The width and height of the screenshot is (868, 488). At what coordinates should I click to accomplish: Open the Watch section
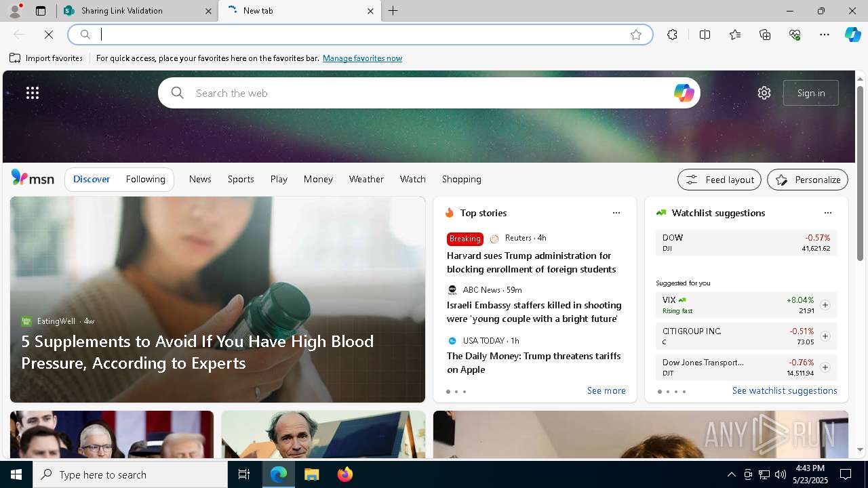[413, 179]
